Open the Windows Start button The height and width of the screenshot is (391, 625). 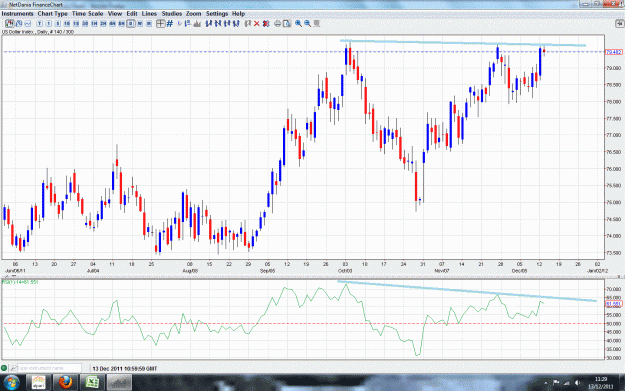click(11, 383)
